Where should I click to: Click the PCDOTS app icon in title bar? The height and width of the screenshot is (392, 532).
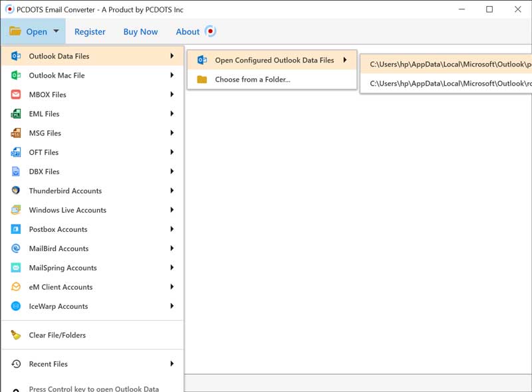point(9,9)
